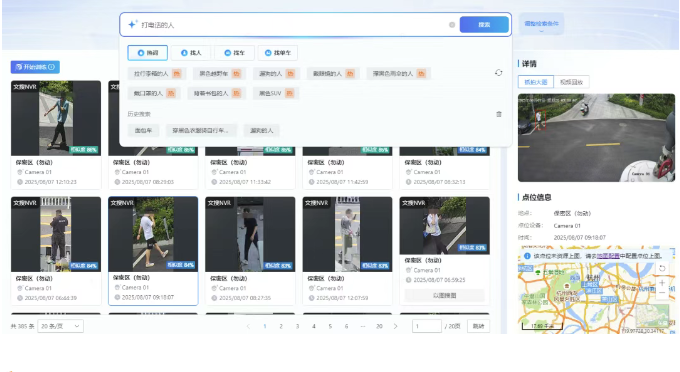The image size is (680, 372).
Task: Choose the first-row 遛狗的人 suggestion tag
Action: pos(276,74)
